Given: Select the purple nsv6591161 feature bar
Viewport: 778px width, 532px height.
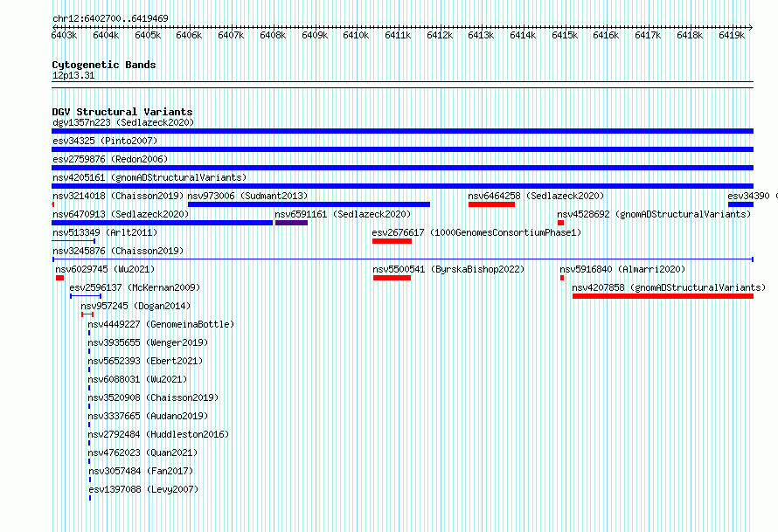Looking at the screenshot, I should [291, 223].
